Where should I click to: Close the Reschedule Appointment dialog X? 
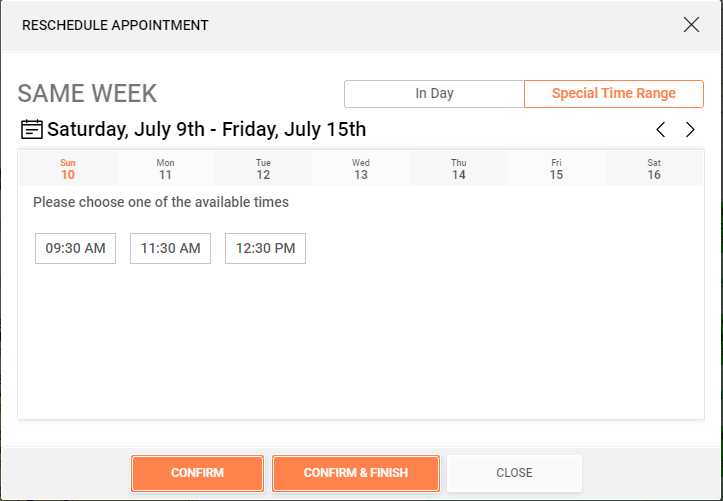click(x=691, y=25)
